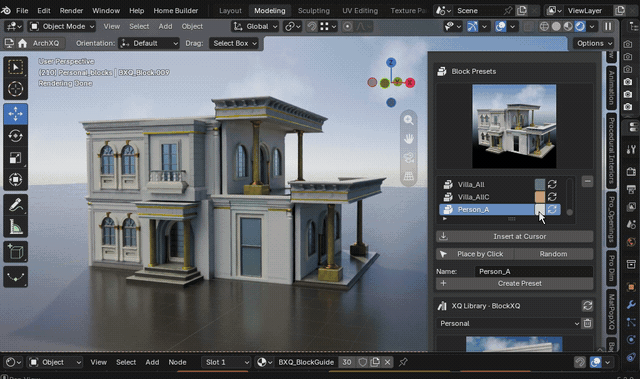Viewport: 640px width, 379px height.
Task: Open the Animation sidebar tab
Action: tap(611, 87)
